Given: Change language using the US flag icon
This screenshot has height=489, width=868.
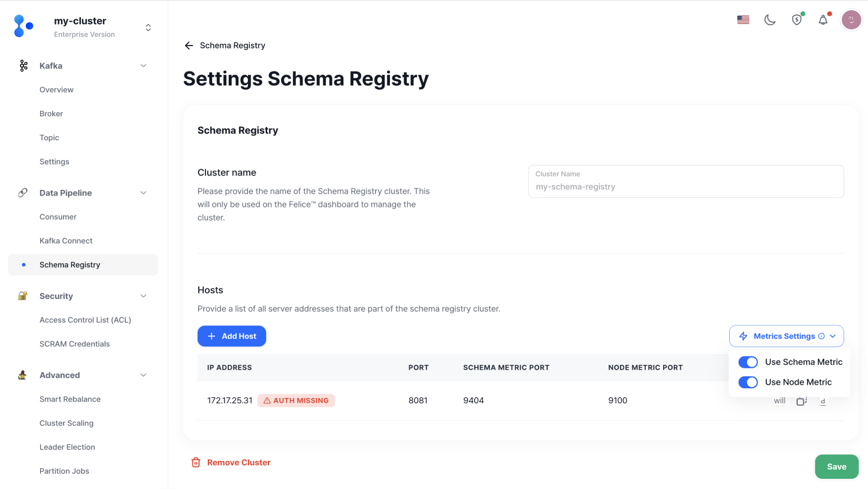Looking at the screenshot, I should coord(743,19).
